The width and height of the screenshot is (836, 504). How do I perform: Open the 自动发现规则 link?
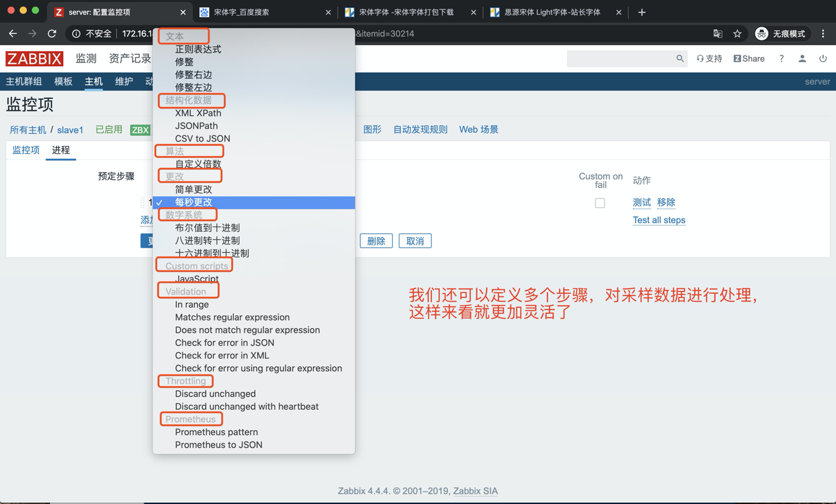420,129
